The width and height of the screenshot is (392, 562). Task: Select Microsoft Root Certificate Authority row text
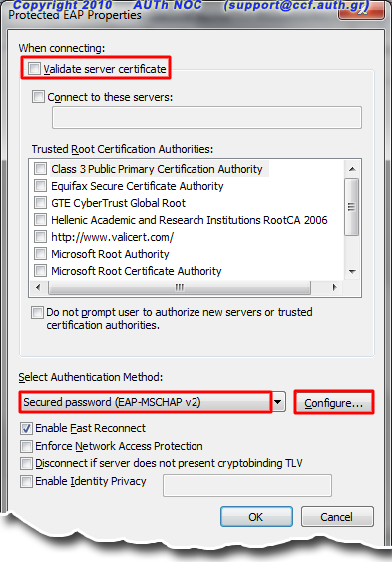coord(137,271)
